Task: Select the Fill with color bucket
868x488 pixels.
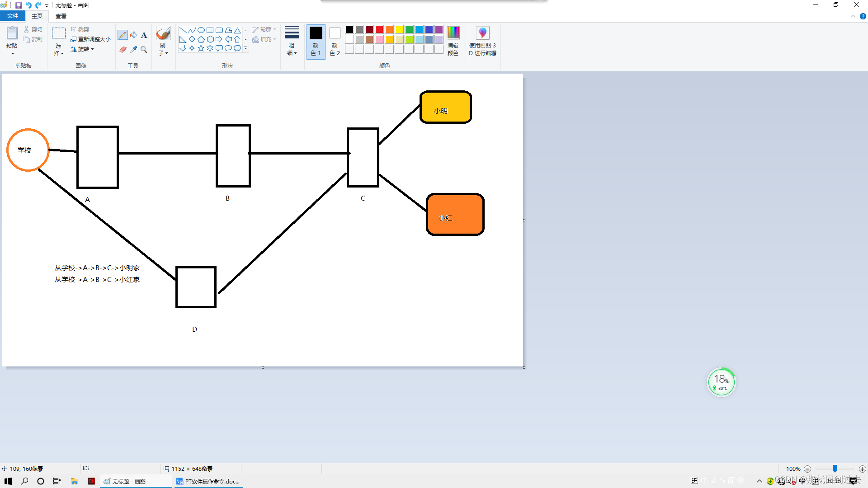Action: pyautogui.click(x=133, y=35)
